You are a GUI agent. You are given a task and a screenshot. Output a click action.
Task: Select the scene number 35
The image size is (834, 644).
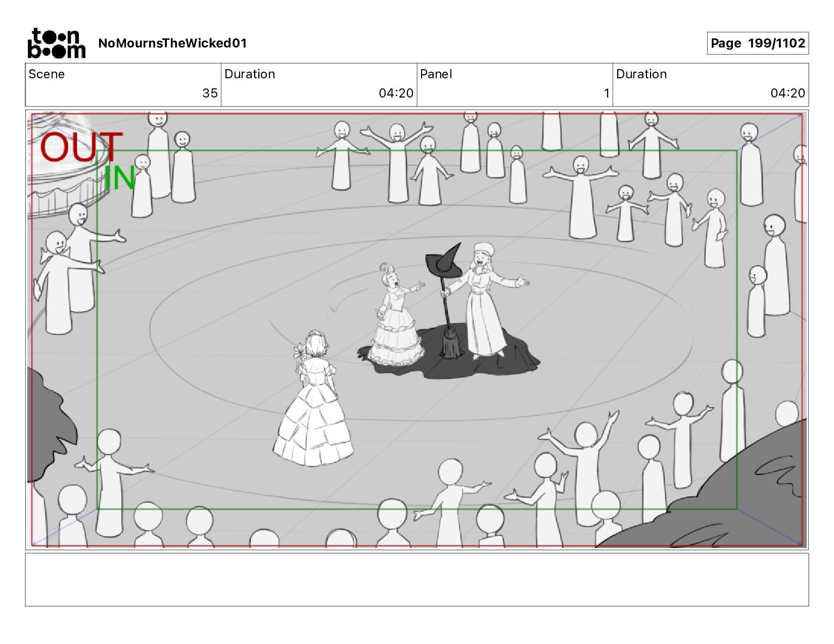click(x=210, y=93)
